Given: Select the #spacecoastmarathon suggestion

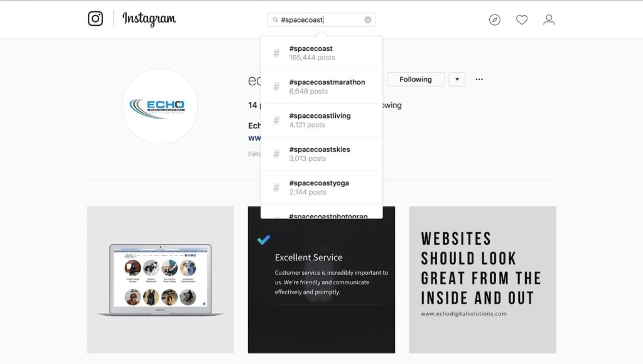Looking at the screenshot, I should (x=321, y=87).
